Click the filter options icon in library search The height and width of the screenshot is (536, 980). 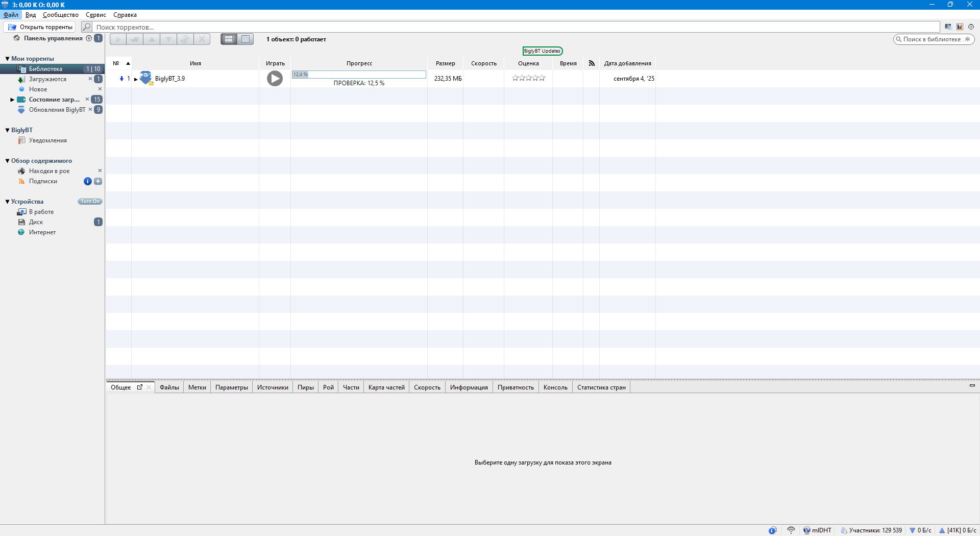[967, 39]
